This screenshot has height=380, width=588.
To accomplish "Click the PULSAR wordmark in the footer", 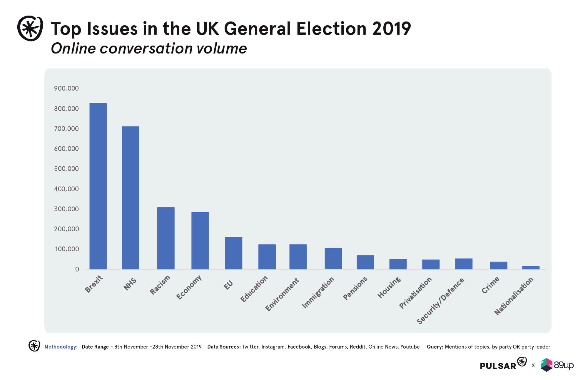I will (x=498, y=366).
